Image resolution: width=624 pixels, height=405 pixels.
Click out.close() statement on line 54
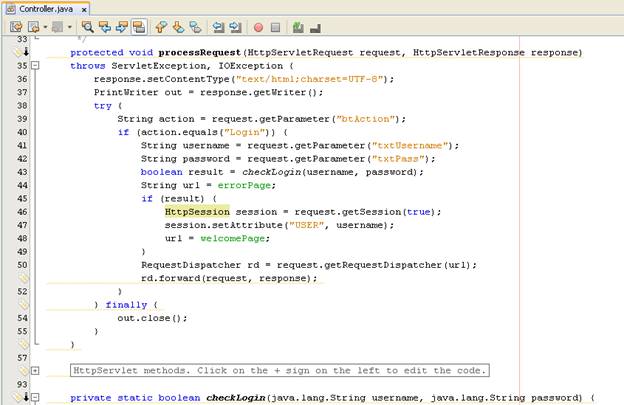pos(152,318)
